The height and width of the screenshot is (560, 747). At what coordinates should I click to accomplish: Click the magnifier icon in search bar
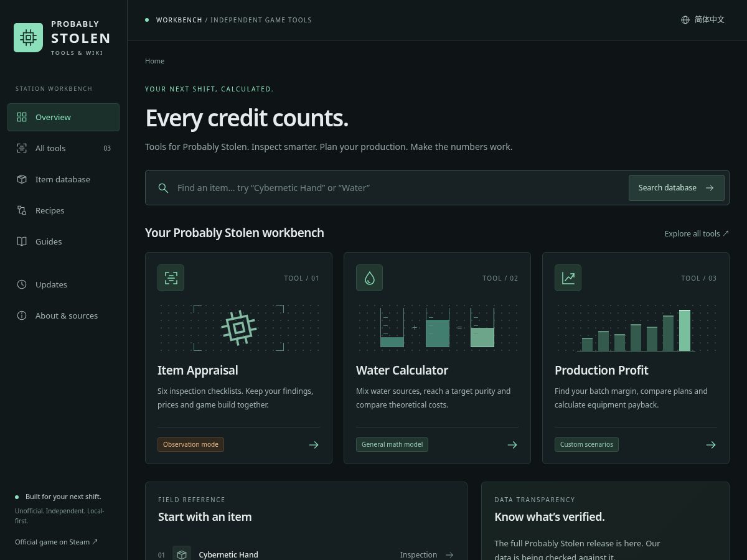coord(163,188)
